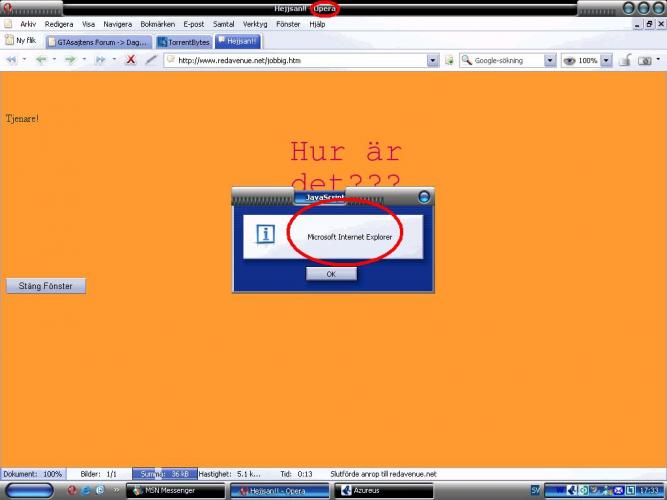Screen dimensions: 667x500
Task: Expand the address bar URL dropdown
Action: (x=433, y=61)
